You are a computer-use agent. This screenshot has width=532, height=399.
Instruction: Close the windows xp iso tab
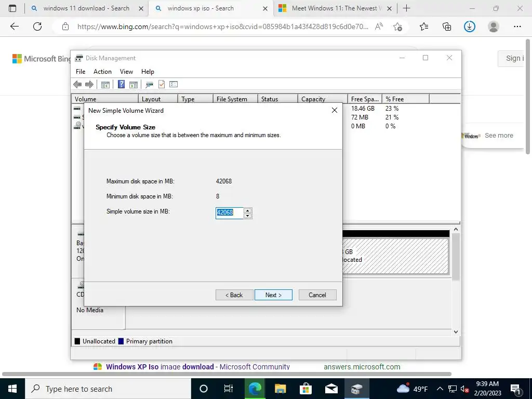[x=265, y=9]
